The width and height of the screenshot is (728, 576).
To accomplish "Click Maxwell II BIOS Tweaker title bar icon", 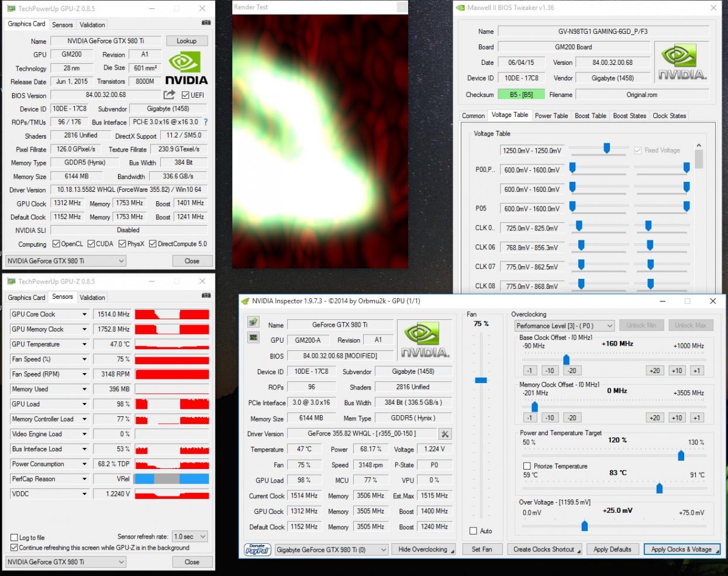I will tap(460, 8).
